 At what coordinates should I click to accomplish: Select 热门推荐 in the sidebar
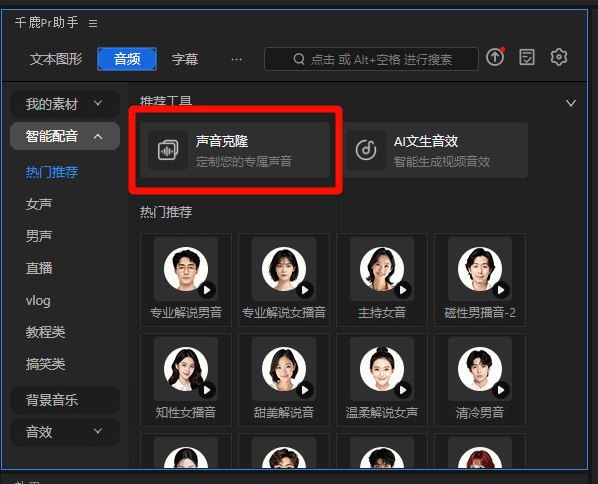point(52,172)
